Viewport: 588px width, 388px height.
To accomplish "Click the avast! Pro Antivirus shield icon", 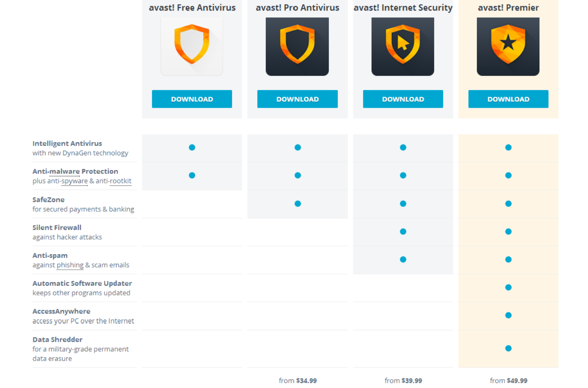I will [297, 46].
